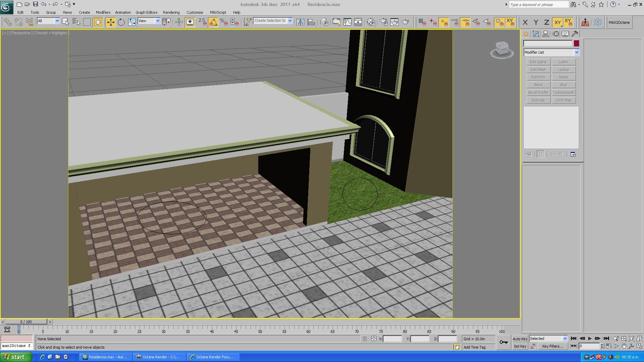This screenshot has height=362, width=644.
Task: Open the Graph Editors menu
Action: point(146,12)
